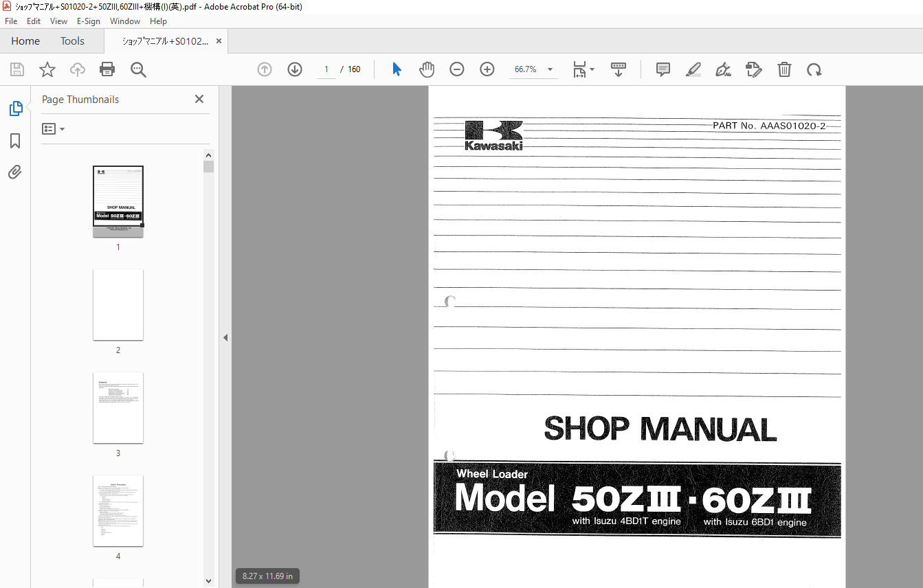Upload the file with the cloud icon
This screenshot has height=588, width=923.
[78, 69]
